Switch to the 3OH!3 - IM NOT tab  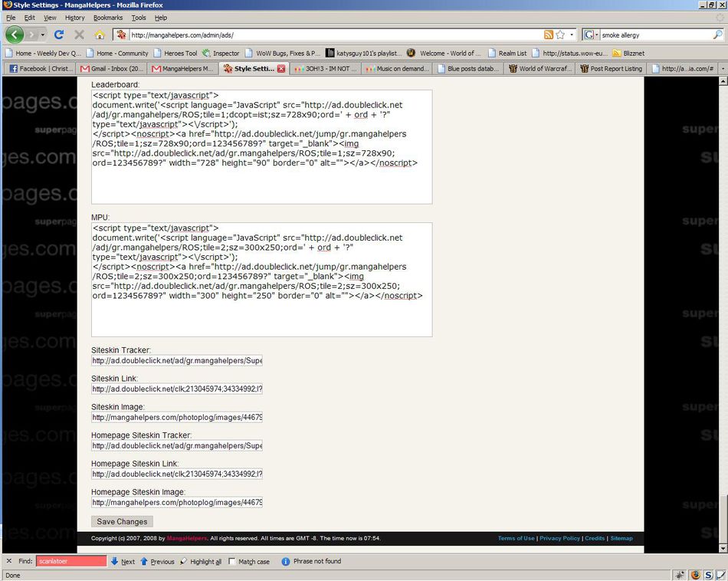[x=326, y=69]
